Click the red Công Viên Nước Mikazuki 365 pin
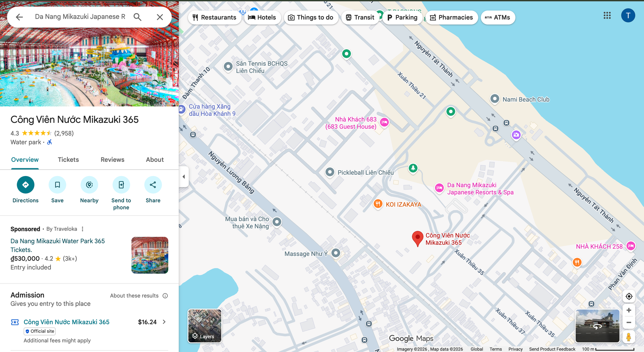The width and height of the screenshot is (644, 352). pyautogui.click(x=418, y=239)
